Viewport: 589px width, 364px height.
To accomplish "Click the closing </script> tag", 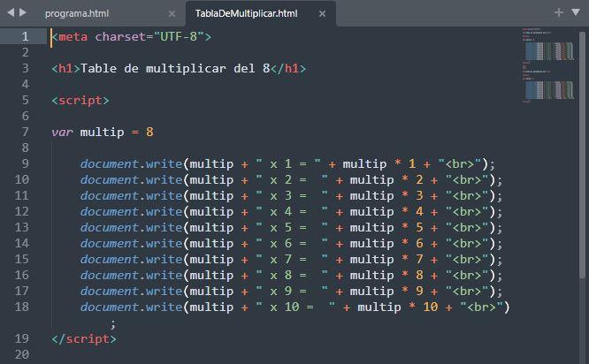I will click(84, 339).
